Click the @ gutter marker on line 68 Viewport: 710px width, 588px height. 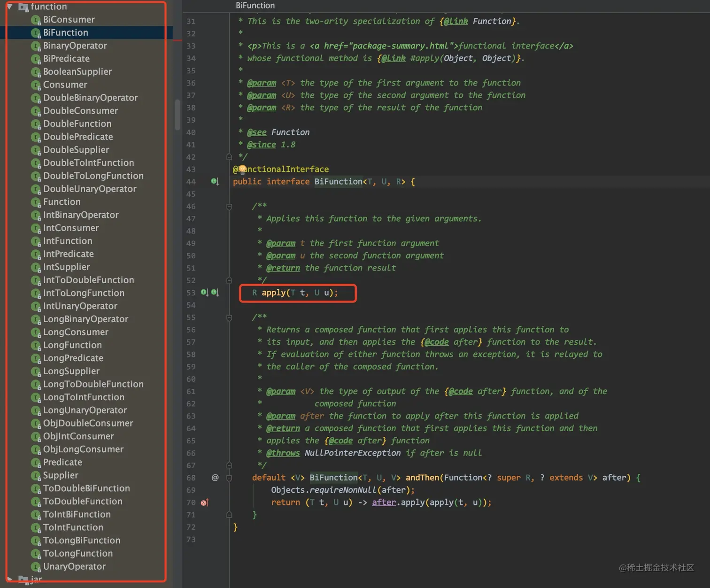coord(215,477)
